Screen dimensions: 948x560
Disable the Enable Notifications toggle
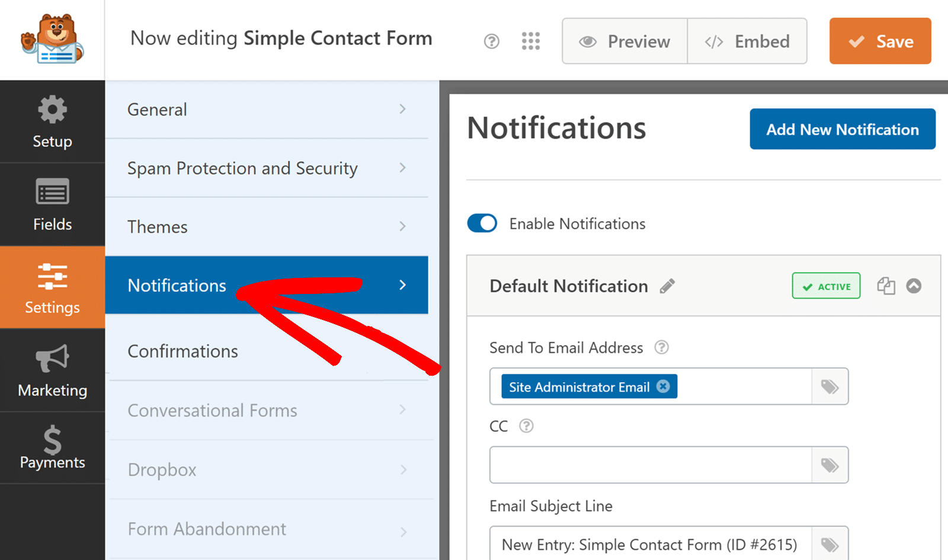coord(482,223)
